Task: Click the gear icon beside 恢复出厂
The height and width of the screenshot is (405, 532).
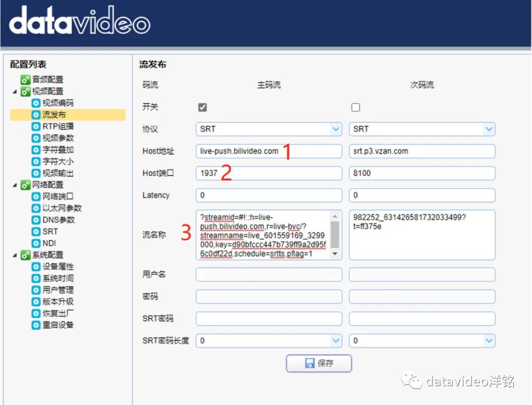Action: tap(36, 313)
